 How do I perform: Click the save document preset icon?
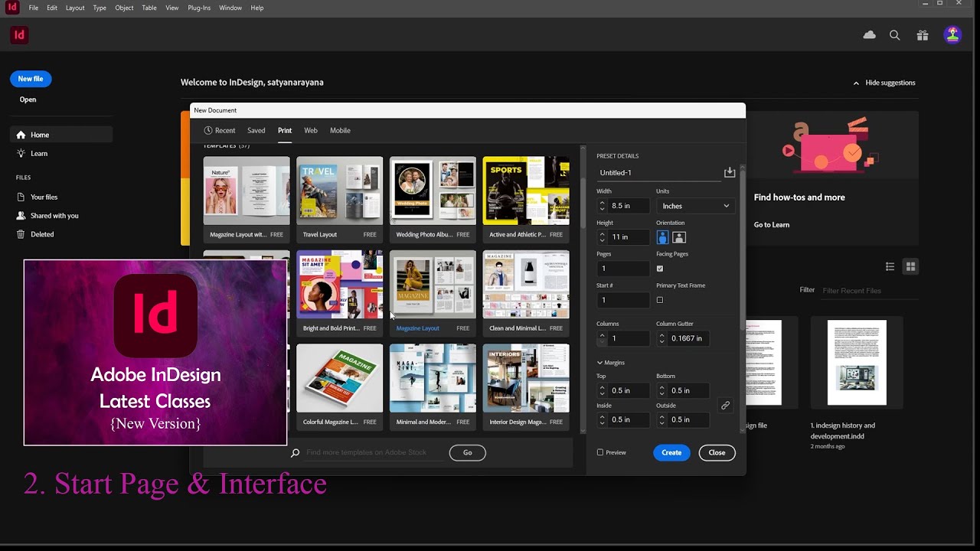730,172
